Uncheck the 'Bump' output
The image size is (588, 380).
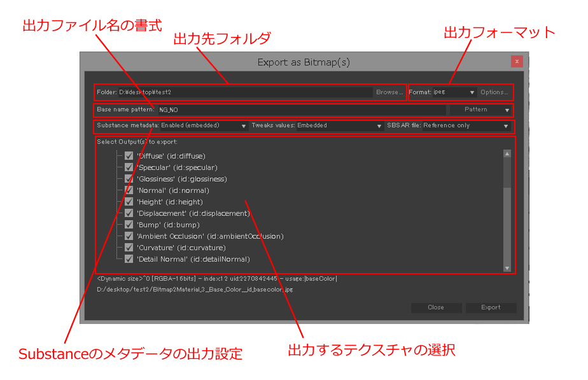point(129,225)
